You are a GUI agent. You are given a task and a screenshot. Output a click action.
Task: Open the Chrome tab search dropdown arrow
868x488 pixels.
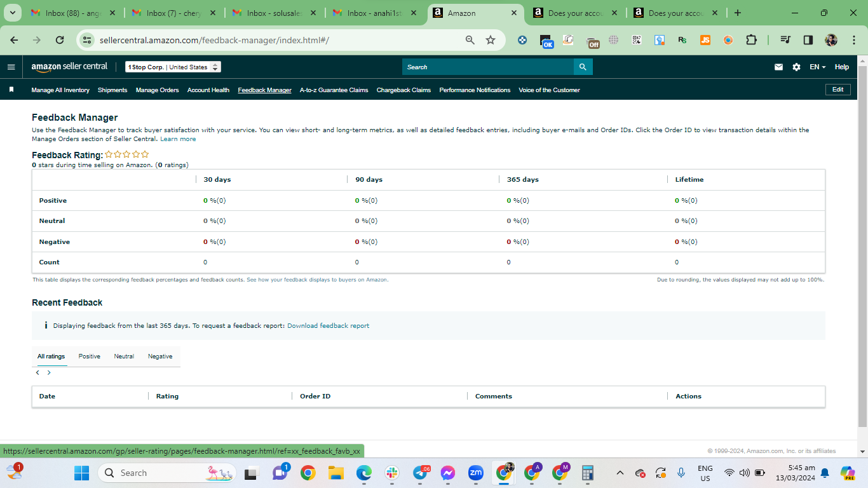tap(12, 13)
